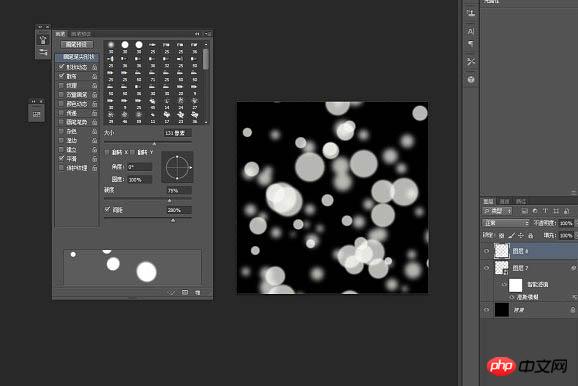Open the brush panel icon in collapsed dock
578x386 pixels.
click(x=43, y=40)
